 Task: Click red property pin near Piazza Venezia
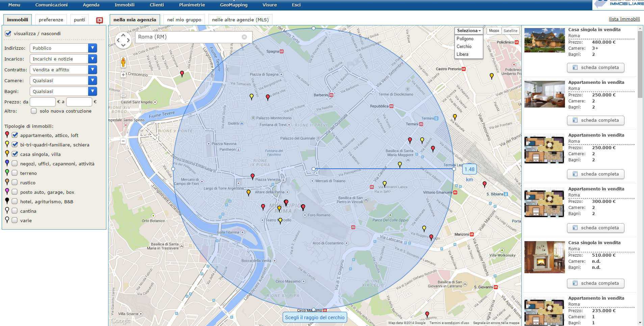coord(253,176)
